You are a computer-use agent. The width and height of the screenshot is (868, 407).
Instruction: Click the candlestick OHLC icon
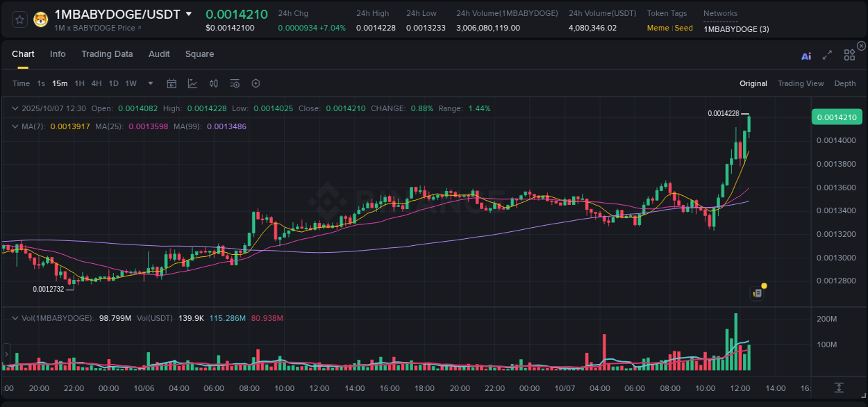click(213, 83)
